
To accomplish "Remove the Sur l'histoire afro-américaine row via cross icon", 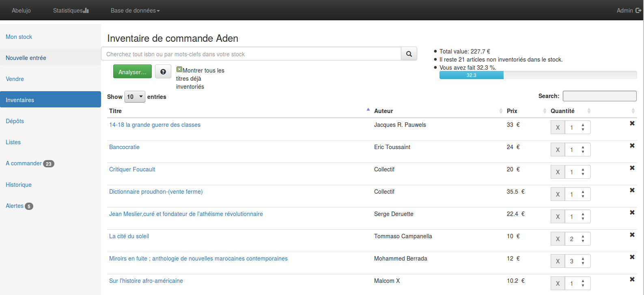I will 632,279.
